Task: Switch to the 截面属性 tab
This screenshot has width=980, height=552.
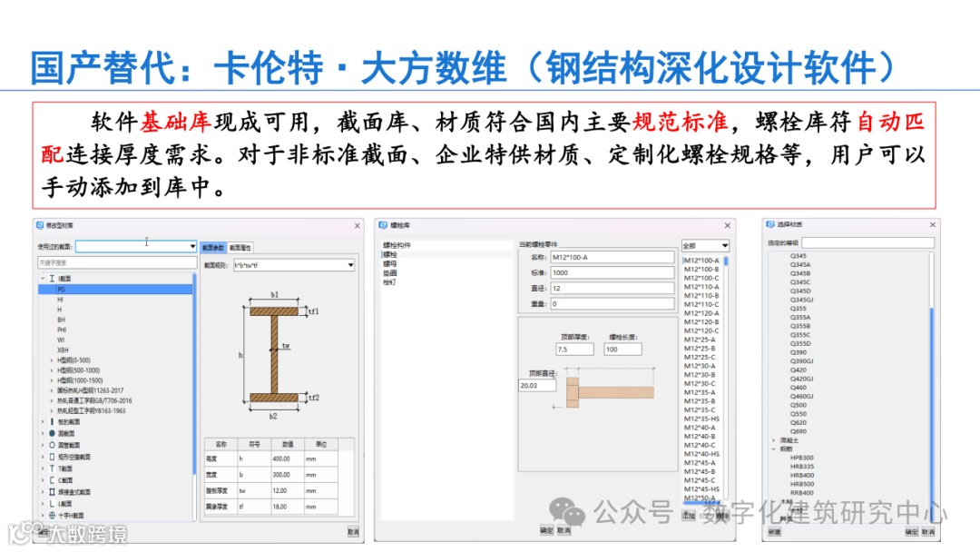Action: 240,248
